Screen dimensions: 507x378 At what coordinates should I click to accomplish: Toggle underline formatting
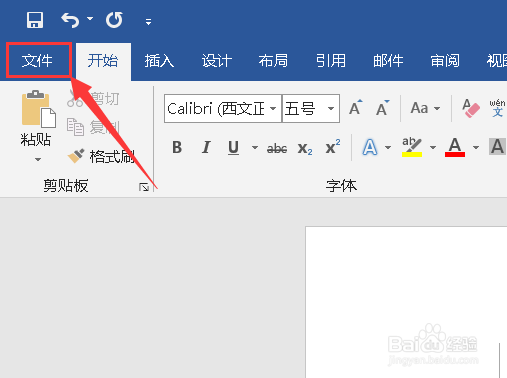coord(233,147)
